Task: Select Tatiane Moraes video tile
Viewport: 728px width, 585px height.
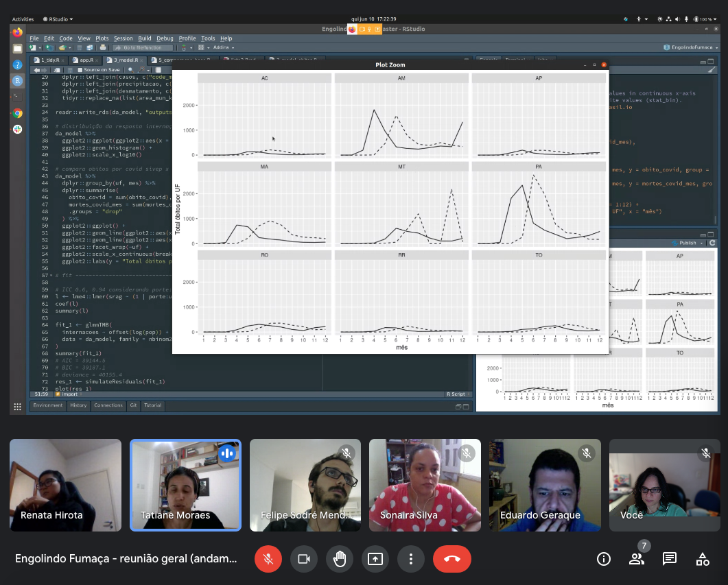Action: tap(185, 485)
